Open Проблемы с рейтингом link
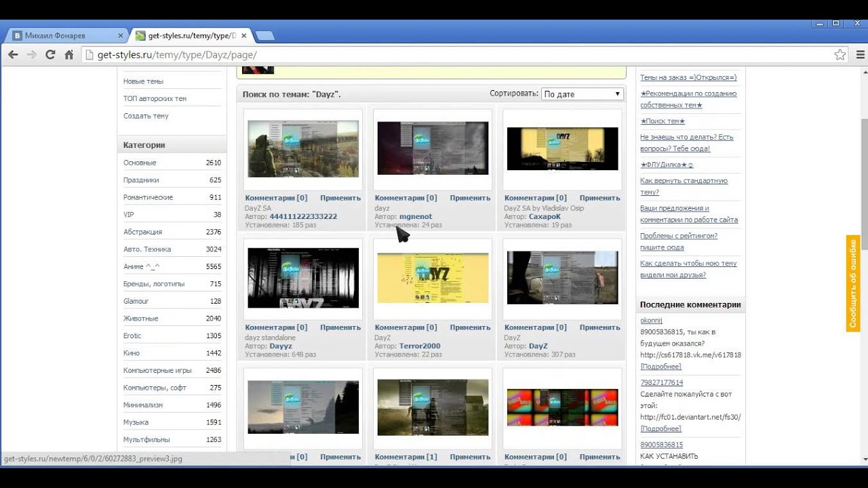Viewport: 868px width, 488px height. point(679,241)
